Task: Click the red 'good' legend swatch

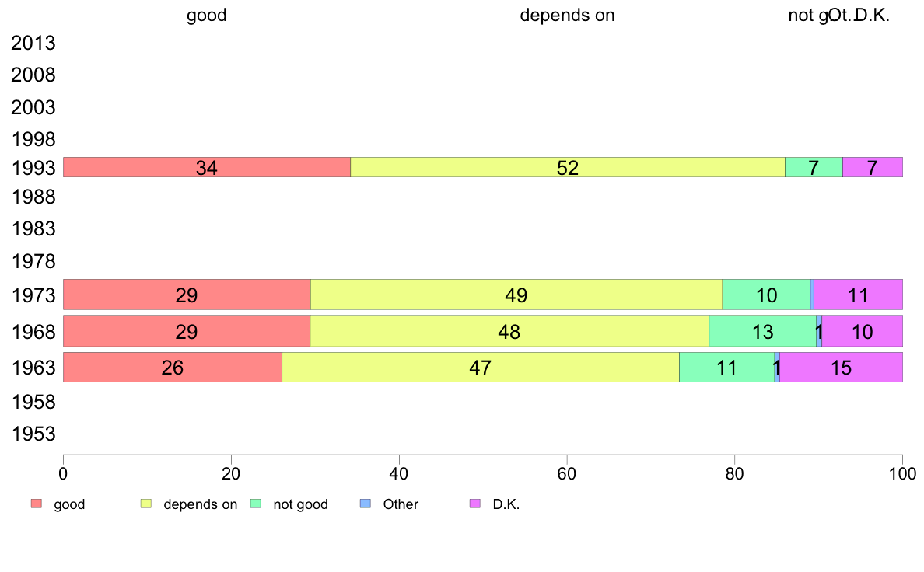Action: coord(37,504)
